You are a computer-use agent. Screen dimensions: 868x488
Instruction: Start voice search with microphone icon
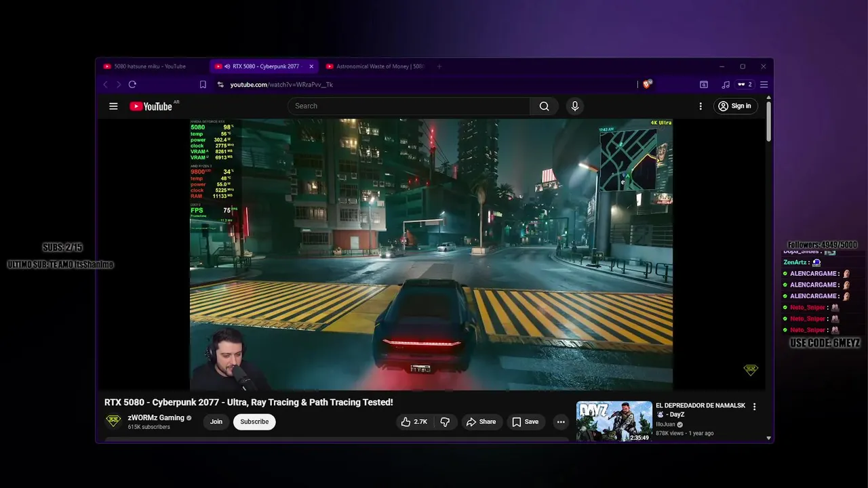point(575,106)
